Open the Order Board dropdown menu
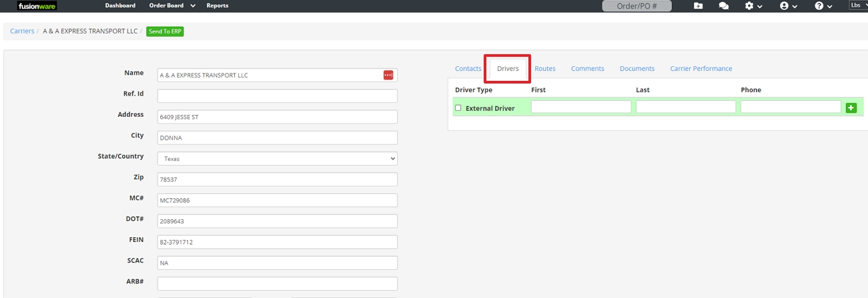Image resolution: width=868 pixels, height=298 pixels. click(171, 6)
